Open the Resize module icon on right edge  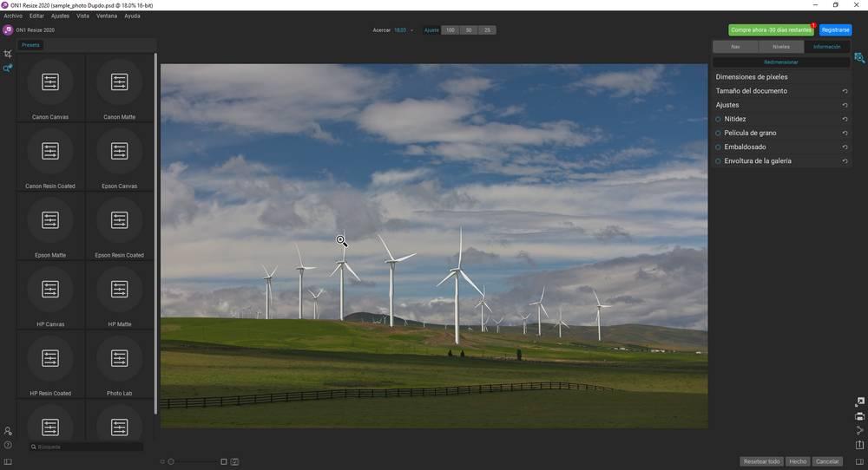(x=859, y=57)
